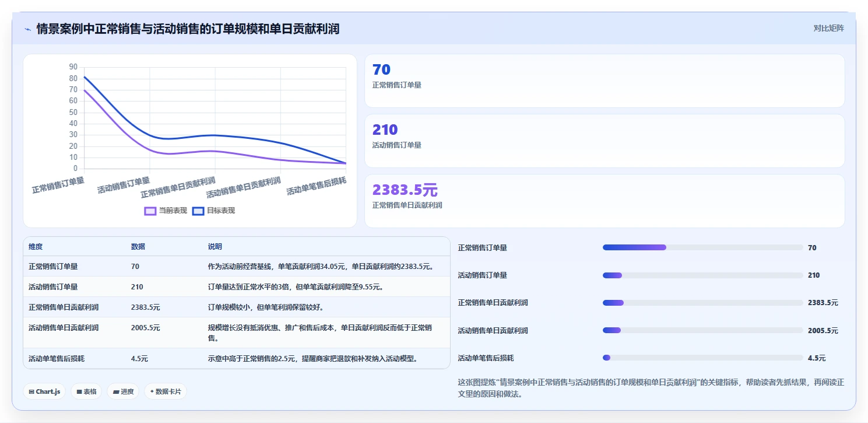Click table cell 正常销售订单量

click(53, 266)
